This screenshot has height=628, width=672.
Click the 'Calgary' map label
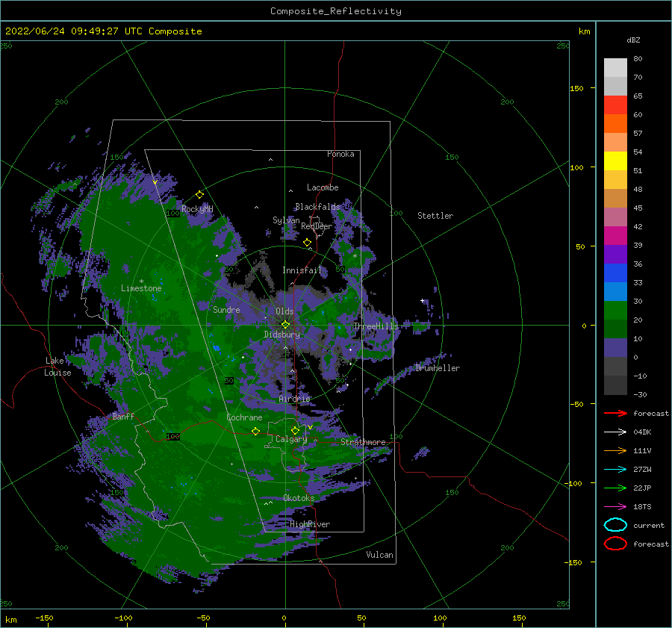pyautogui.click(x=291, y=439)
